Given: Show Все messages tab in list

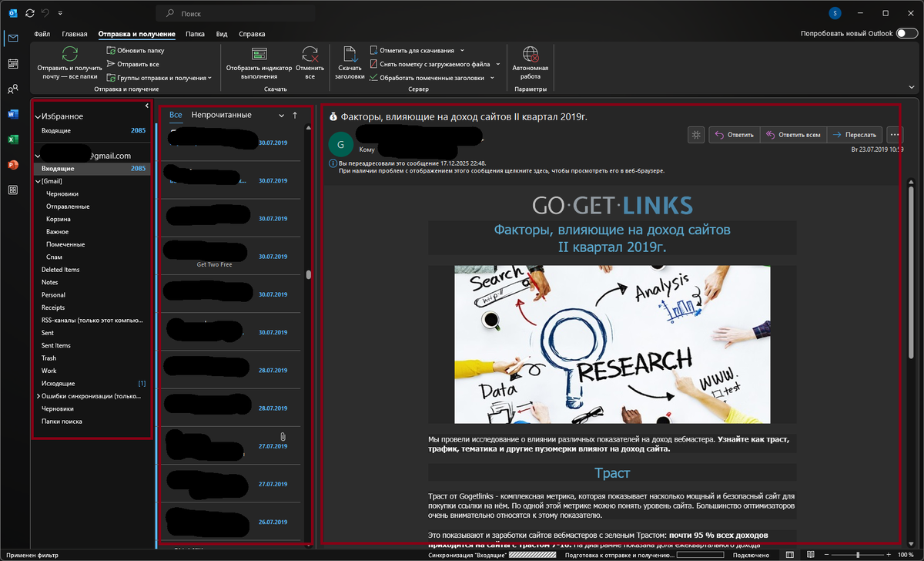Looking at the screenshot, I should click(x=176, y=115).
